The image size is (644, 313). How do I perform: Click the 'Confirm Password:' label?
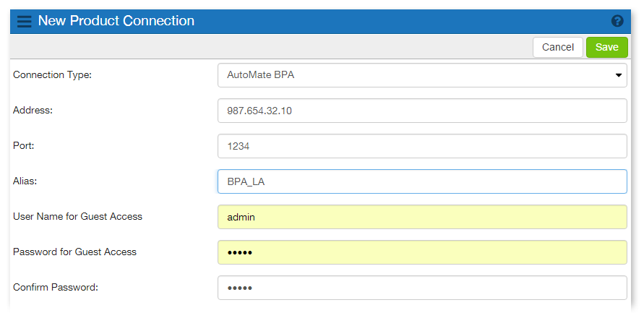coord(55,287)
